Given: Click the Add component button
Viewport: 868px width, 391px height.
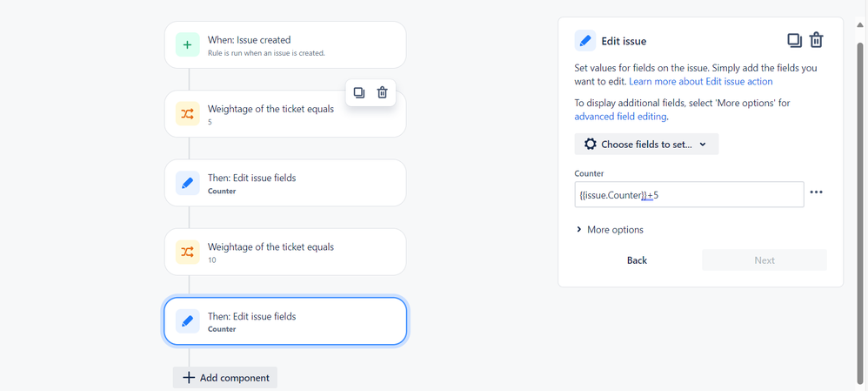Looking at the screenshot, I should coord(225,378).
